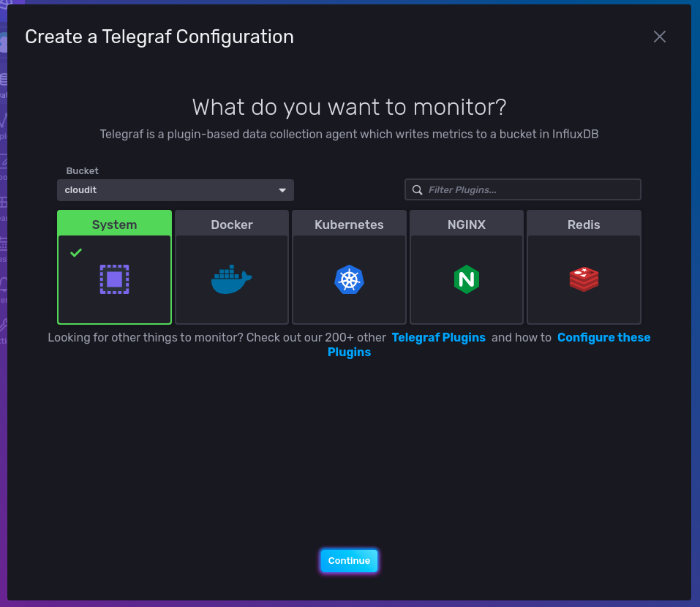Click the Docker card header

pyautogui.click(x=232, y=224)
